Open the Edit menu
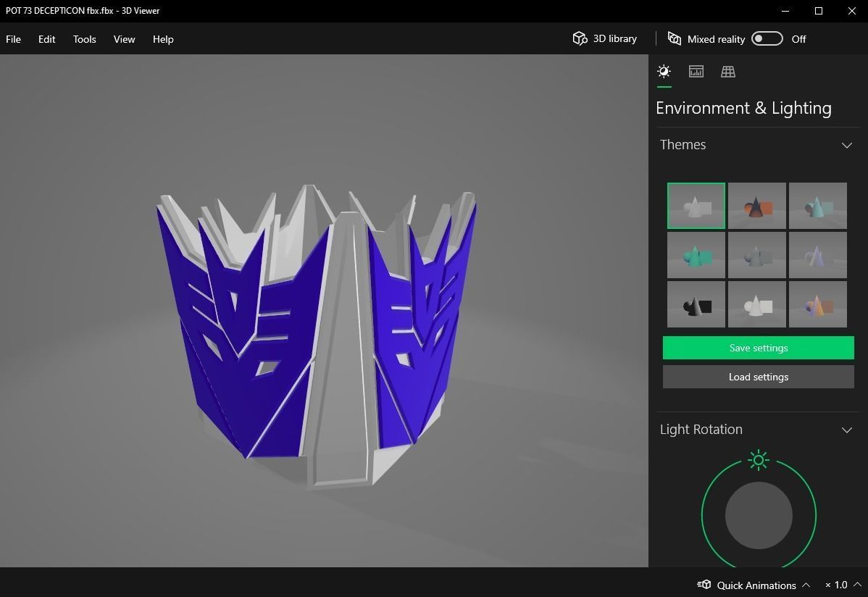Viewport: 868px width, 597px height. (46, 39)
